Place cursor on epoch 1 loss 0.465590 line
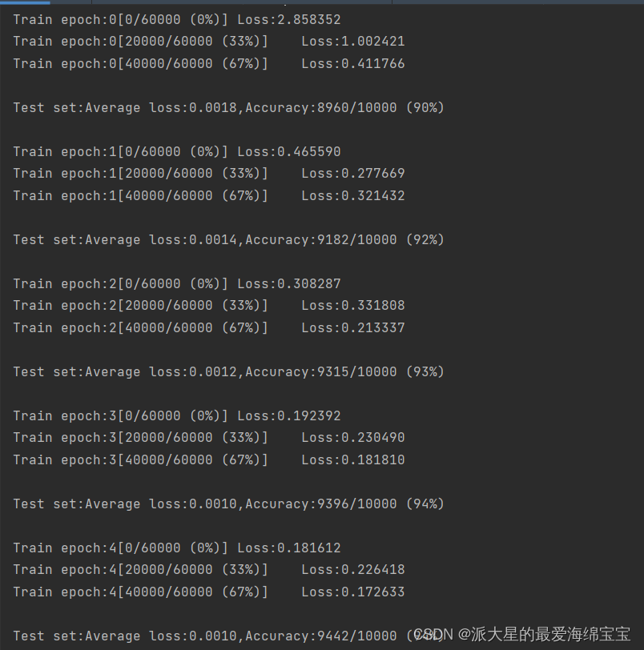This screenshot has width=644, height=650. [176, 151]
